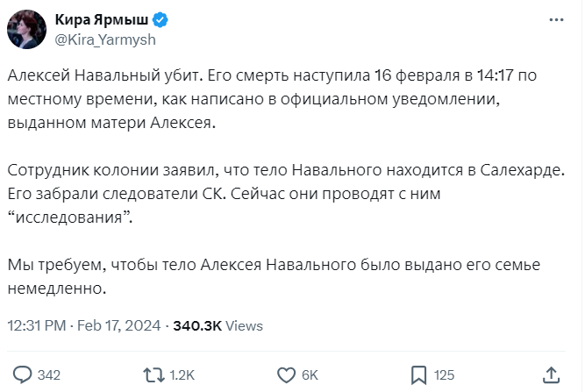Click the Feb 17, 2024 date
The width and height of the screenshot is (585, 392).
click(118, 325)
